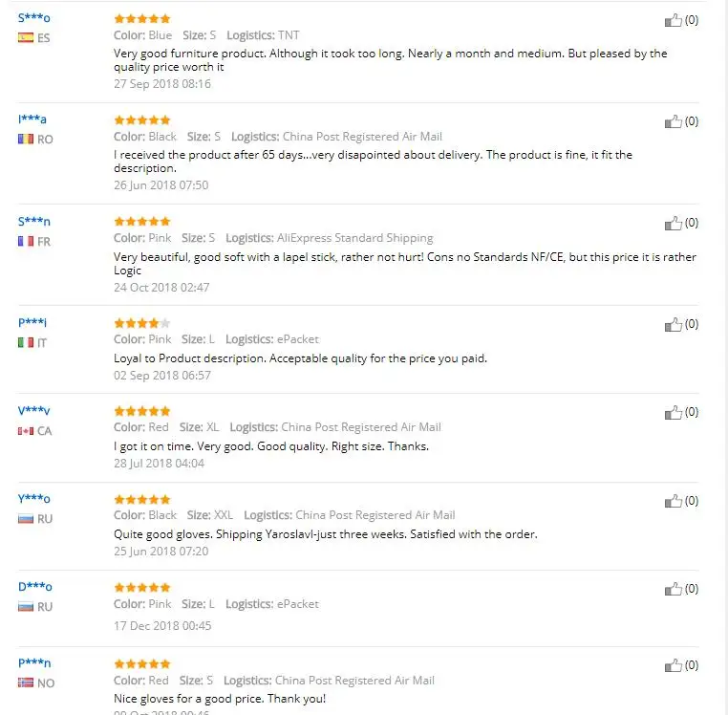Image resolution: width=728 pixels, height=715 pixels.
Task: Open reviewer profile Y***o
Action: (x=33, y=499)
